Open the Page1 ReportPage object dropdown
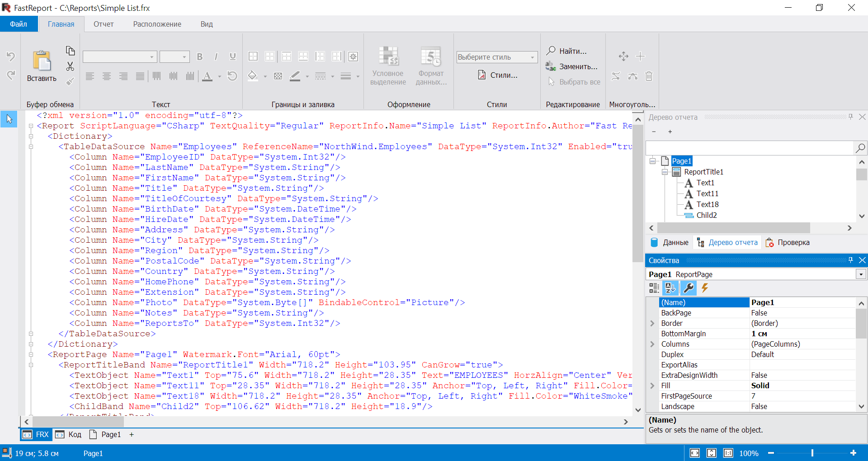The height and width of the screenshot is (461, 868). click(x=861, y=274)
